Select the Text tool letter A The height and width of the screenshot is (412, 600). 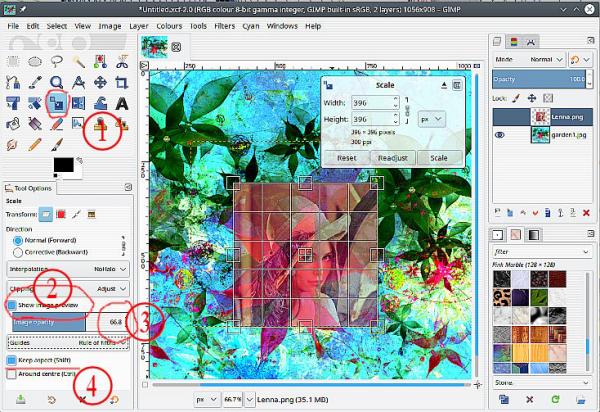click(x=122, y=103)
